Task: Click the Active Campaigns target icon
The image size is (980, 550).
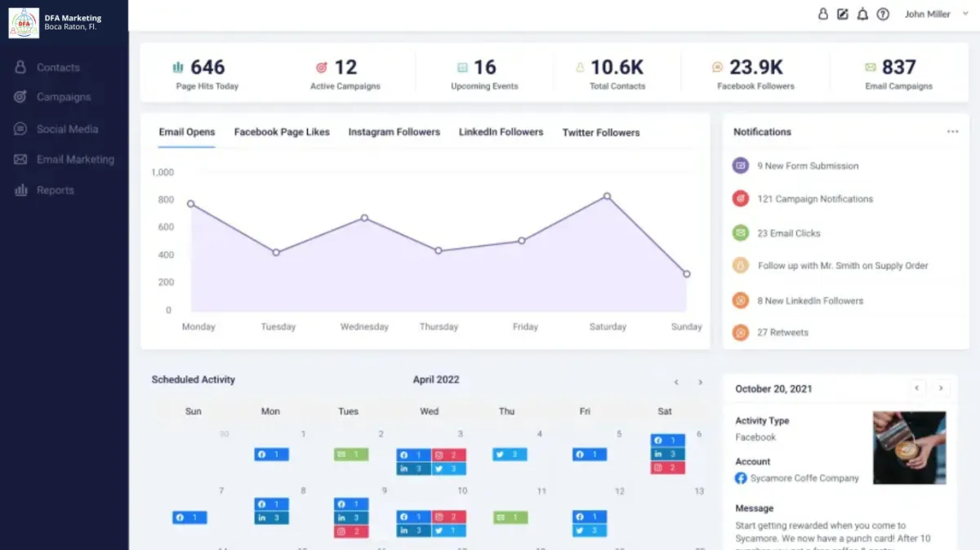Action: 322,67
